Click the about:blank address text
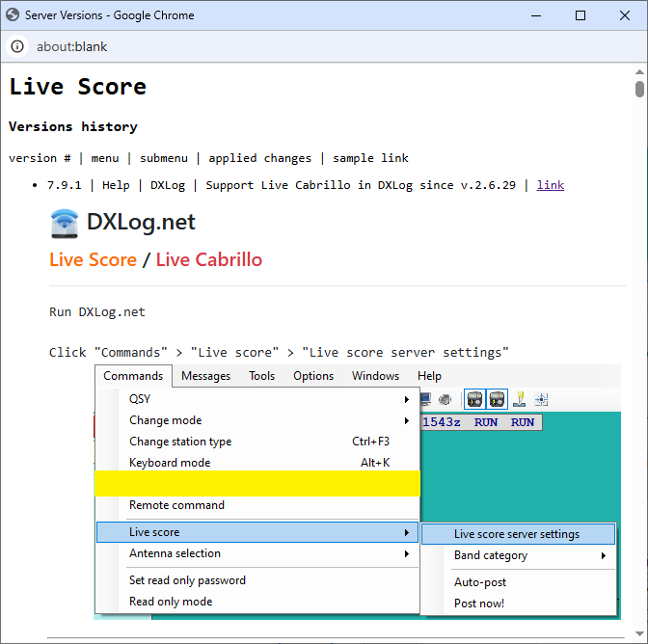 [x=72, y=46]
